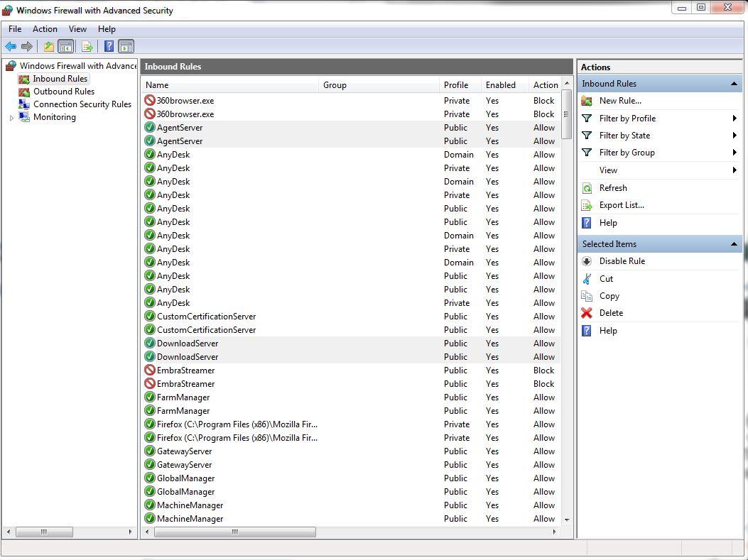Click the rules list horizontal scrollbar thumb
Image resolution: width=748 pixels, height=560 pixels.
coord(234,532)
